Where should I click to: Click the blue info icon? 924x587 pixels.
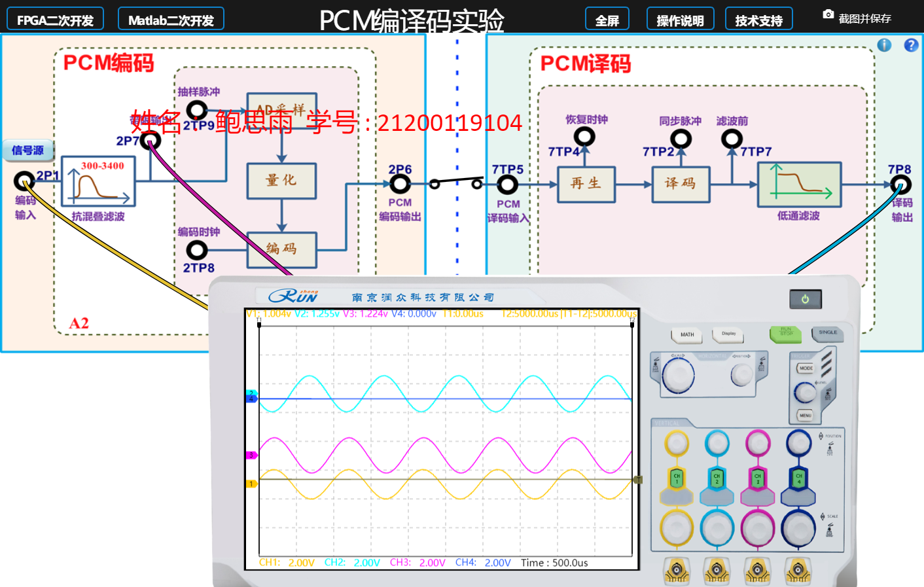point(884,45)
